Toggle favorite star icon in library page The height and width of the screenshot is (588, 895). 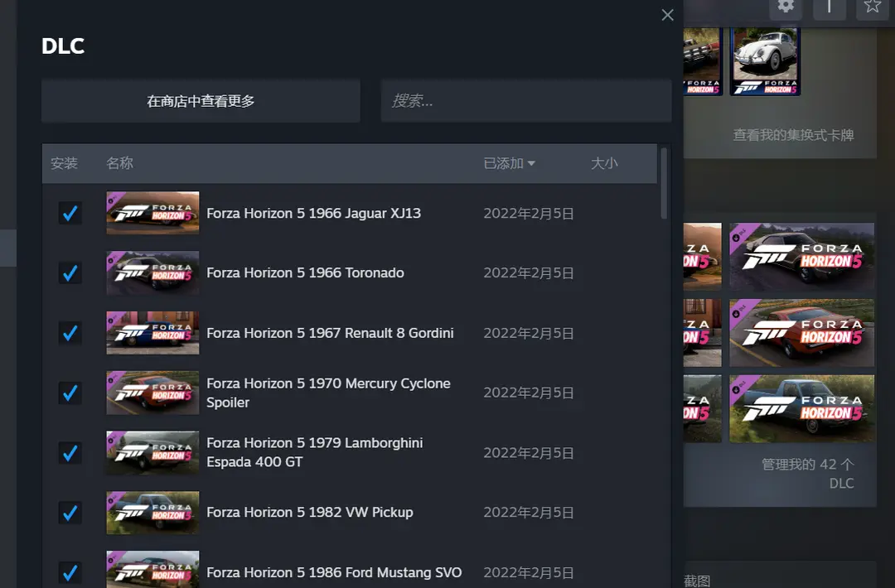872,7
